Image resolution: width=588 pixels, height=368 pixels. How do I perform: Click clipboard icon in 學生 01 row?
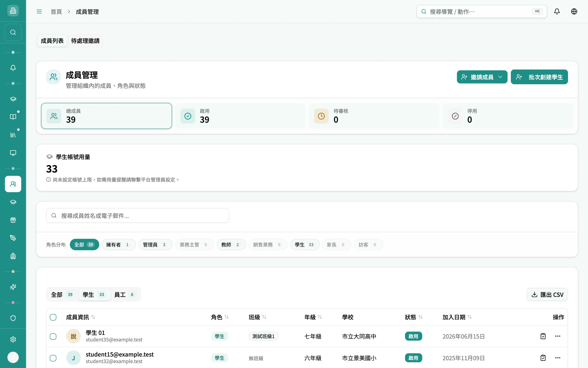(x=543, y=336)
